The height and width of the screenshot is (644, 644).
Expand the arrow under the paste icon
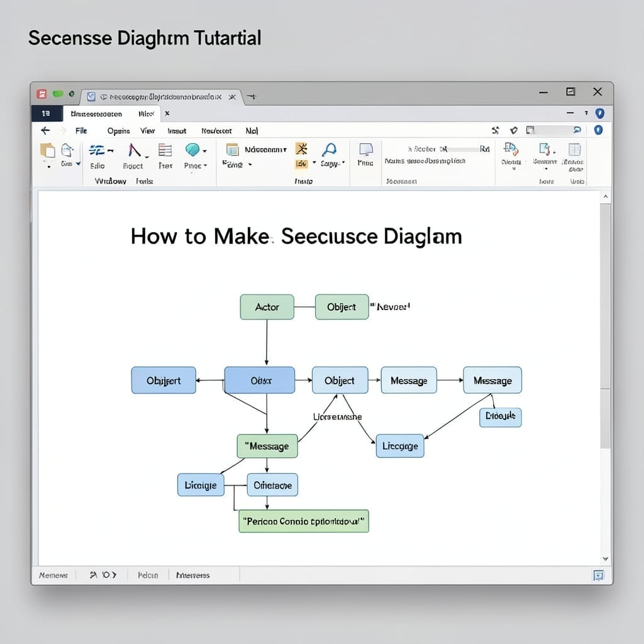click(49, 167)
